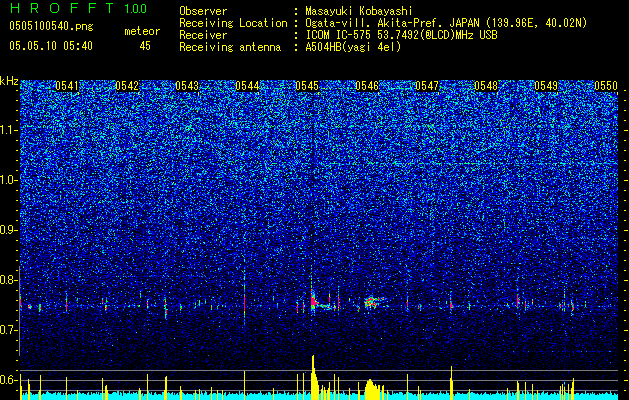Click the 0546 time marker

coord(367,86)
